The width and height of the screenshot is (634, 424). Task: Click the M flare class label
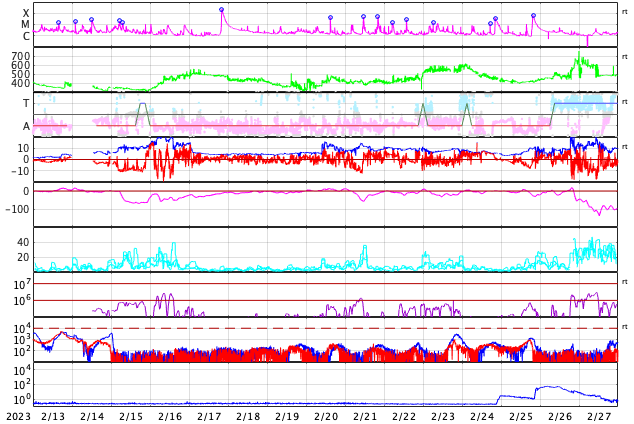(x=26, y=25)
